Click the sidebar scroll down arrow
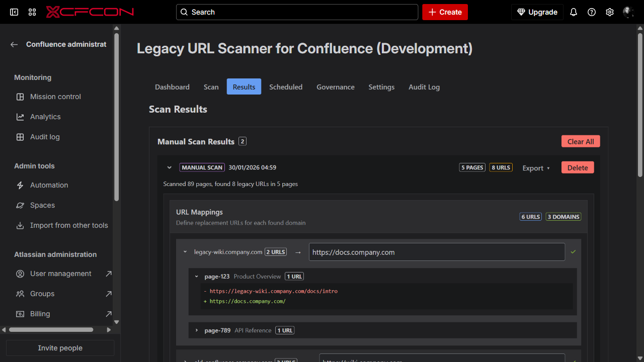644x362 pixels. [x=116, y=322]
